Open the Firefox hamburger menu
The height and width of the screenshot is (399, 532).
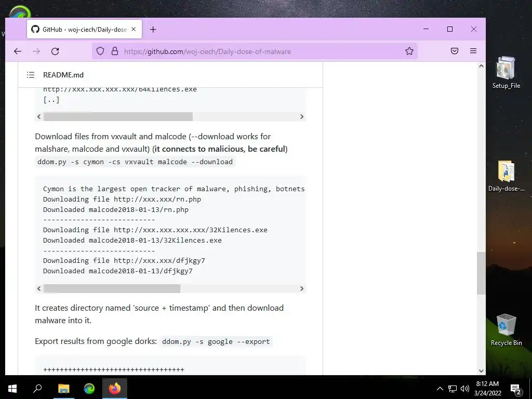coord(473,51)
